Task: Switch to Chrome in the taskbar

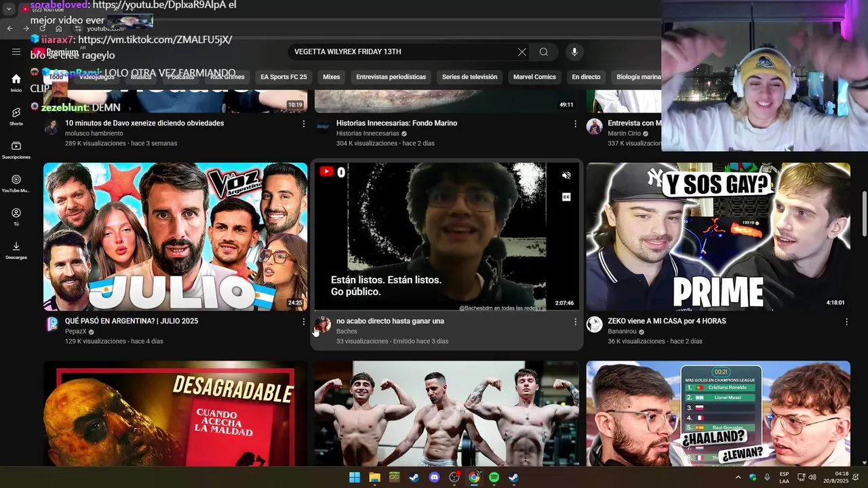Action: pos(474,477)
